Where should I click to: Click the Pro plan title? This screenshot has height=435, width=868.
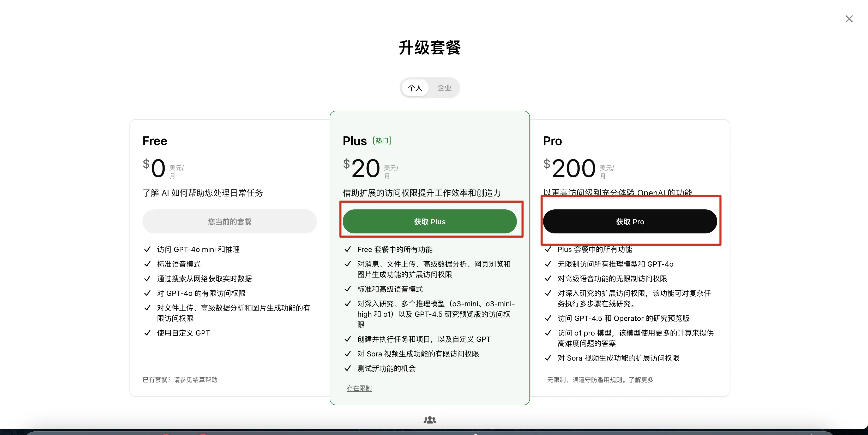[x=552, y=141]
